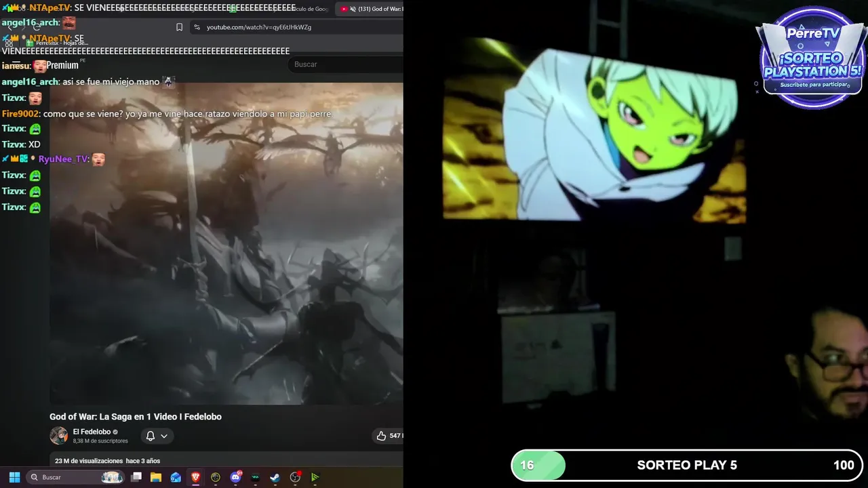
Task: Bookmark this page via the address bar icon
Action: coord(179,27)
